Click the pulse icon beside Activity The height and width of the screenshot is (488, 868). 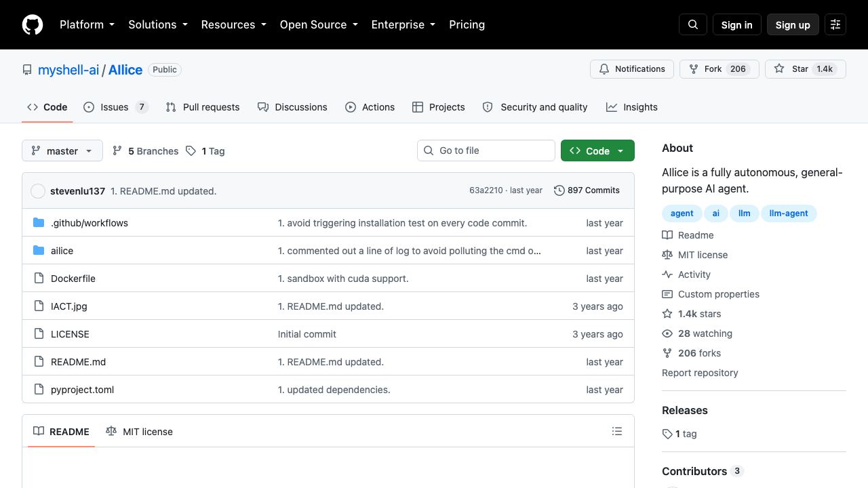(667, 274)
